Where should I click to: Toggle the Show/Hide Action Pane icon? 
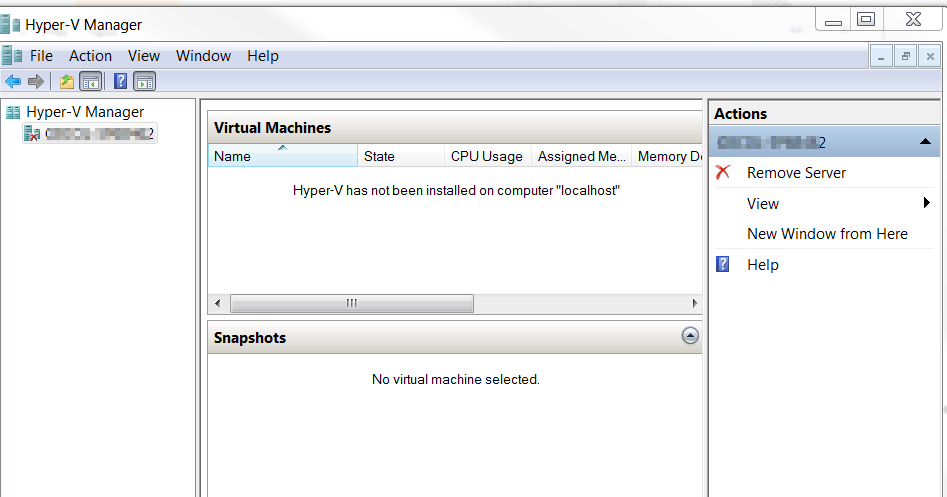pyautogui.click(x=144, y=82)
